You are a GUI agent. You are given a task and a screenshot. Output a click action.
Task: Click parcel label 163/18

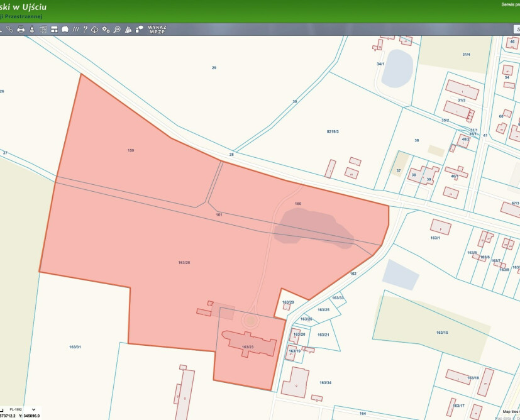[x=473, y=378]
